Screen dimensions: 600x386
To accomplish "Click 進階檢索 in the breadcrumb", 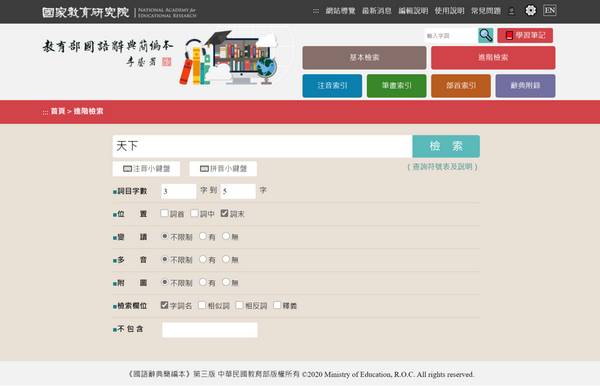I will tap(88, 111).
